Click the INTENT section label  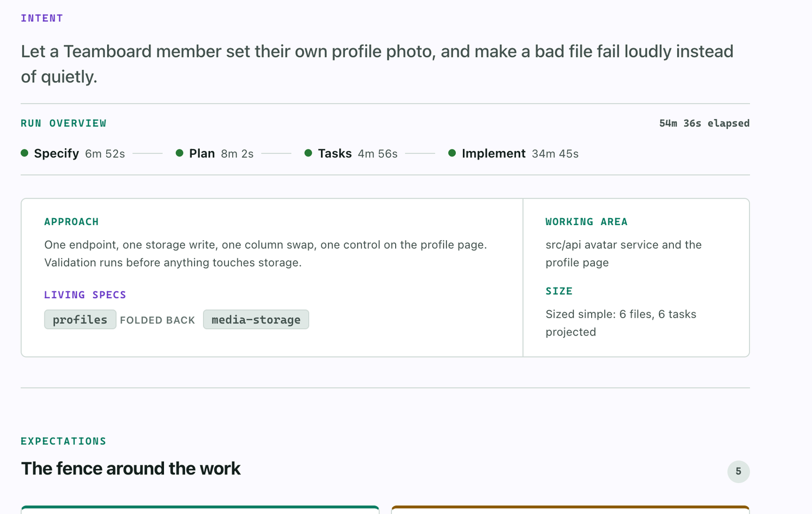[42, 18]
